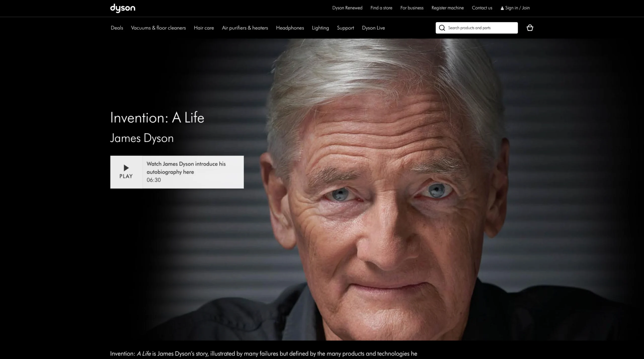Click Sign in / Join
The image size is (644, 359).
point(515,8)
